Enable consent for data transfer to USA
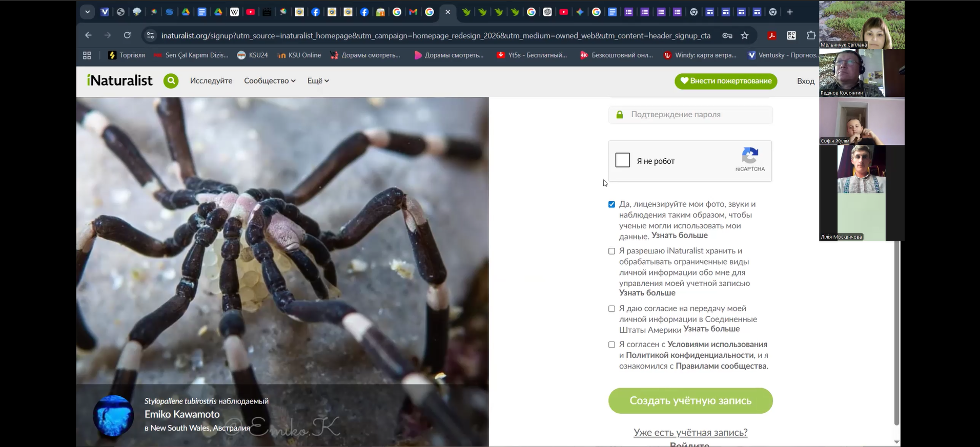980x447 pixels. (x=611, y=309)
